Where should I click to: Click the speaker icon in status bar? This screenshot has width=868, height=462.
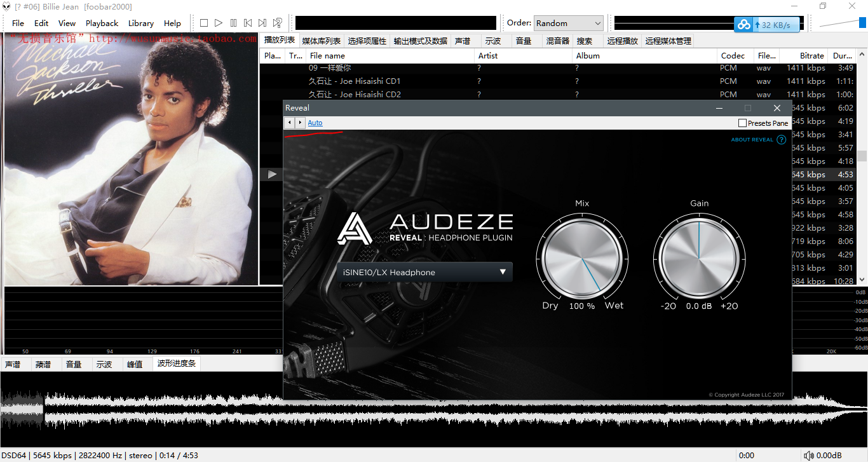pos(808,455)
